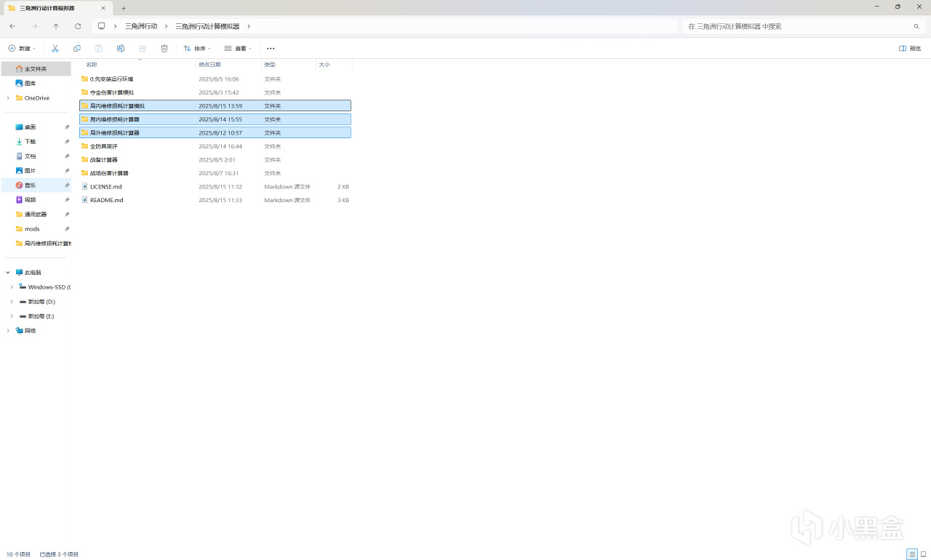Click the Cut scissors icon in toolbar

pyautogui.click(x=55, y=49)
